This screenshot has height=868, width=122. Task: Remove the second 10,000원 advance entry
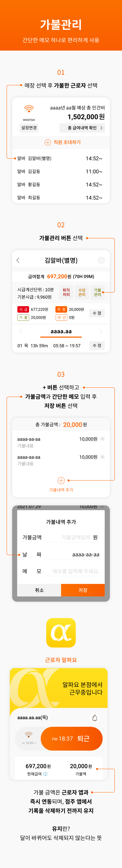(x=102, y=457)
